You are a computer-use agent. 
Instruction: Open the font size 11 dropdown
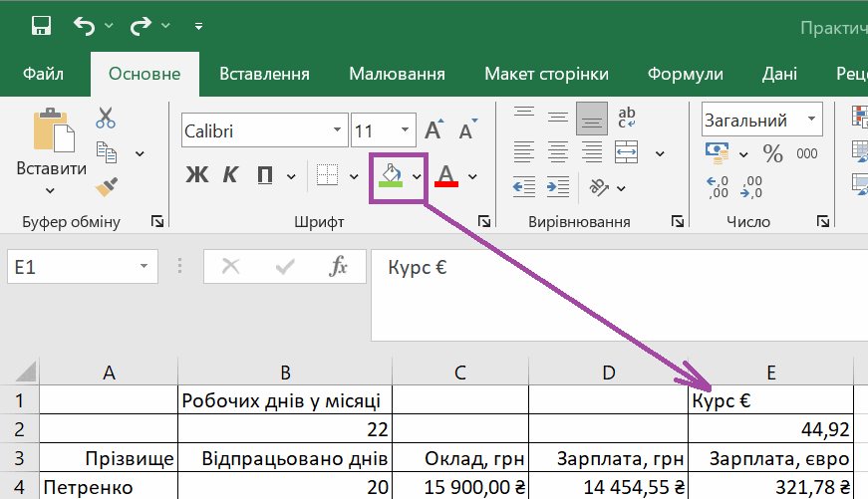click(x=405, y=130)
